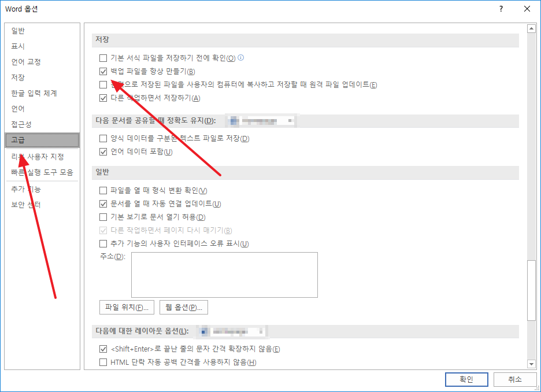Open 한글 입력 체계 page
The image size is (541, 392).
42,93
